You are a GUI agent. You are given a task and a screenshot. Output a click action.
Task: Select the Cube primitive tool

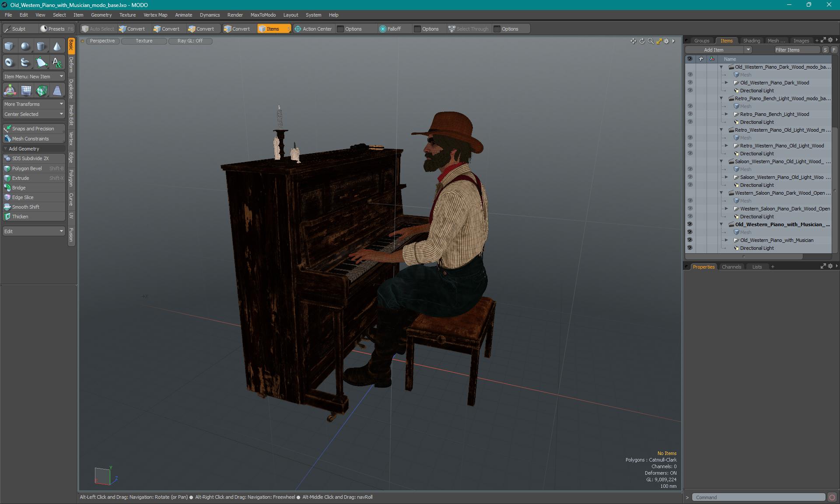click(x=9, y=46)
